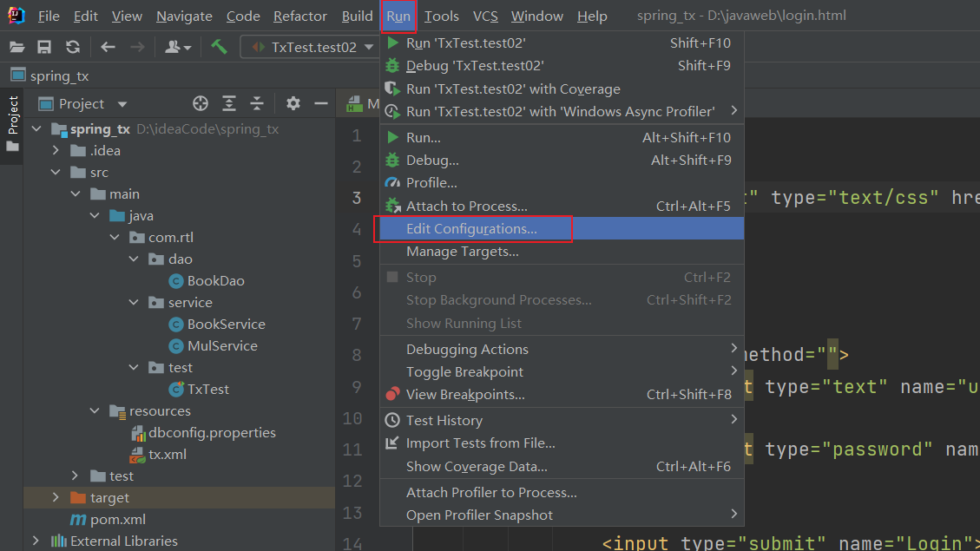Open the Tools menu
The width and height of the screenshot is (980, 551).
(x=441, y=16)
